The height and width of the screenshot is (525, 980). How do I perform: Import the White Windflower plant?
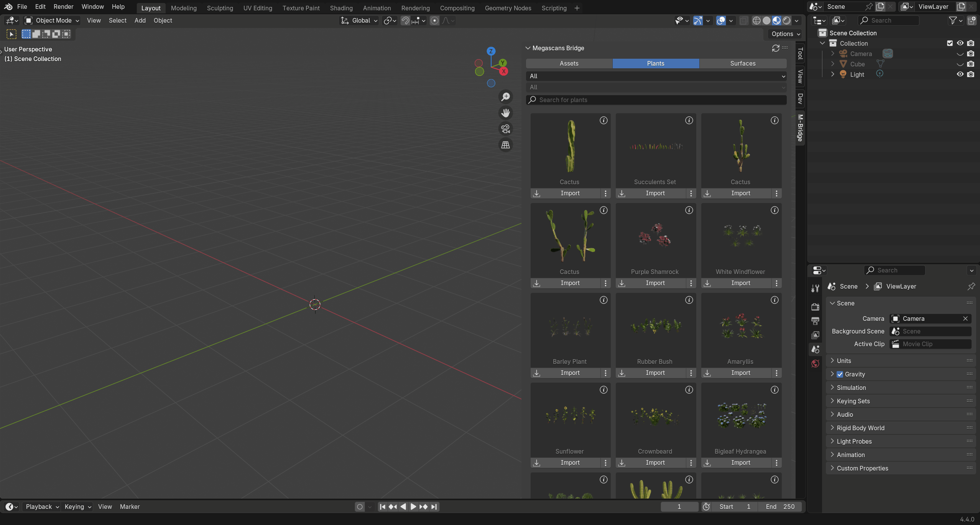[740, 283]
